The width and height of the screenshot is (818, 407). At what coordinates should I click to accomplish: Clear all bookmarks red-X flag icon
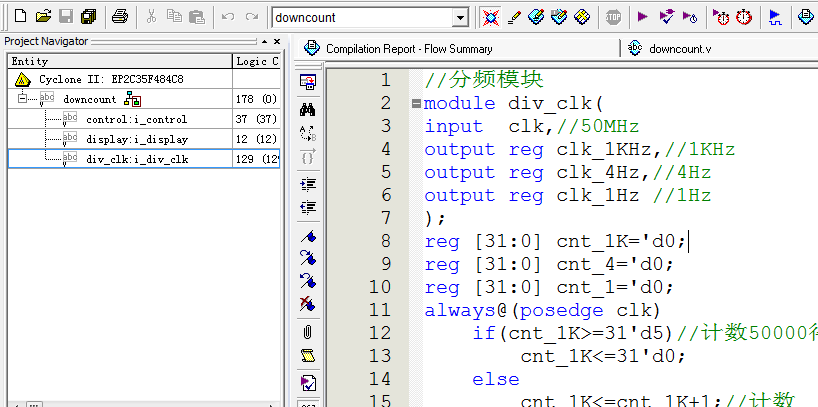tap(308, 303)
